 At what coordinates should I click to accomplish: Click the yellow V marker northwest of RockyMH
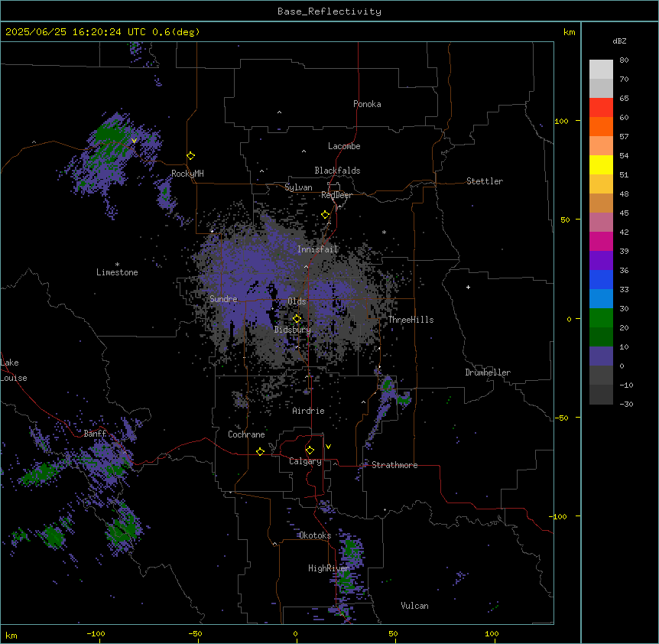coord(134,141)
